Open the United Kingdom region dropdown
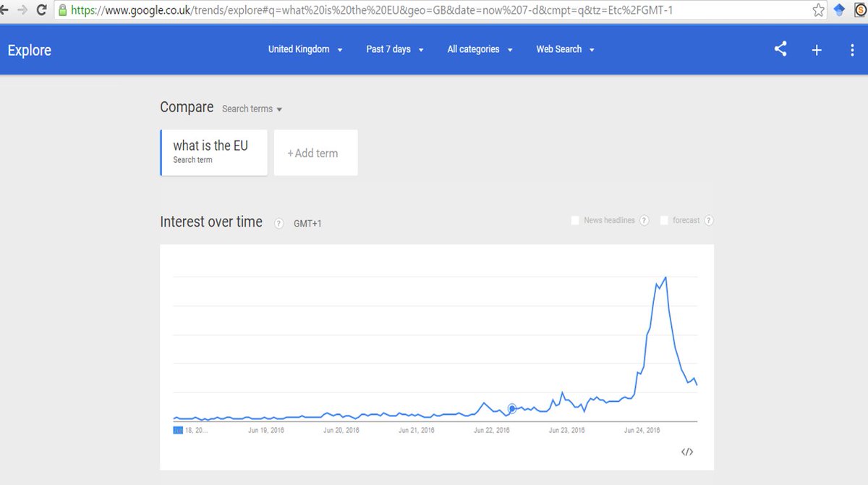 (305, 49)
